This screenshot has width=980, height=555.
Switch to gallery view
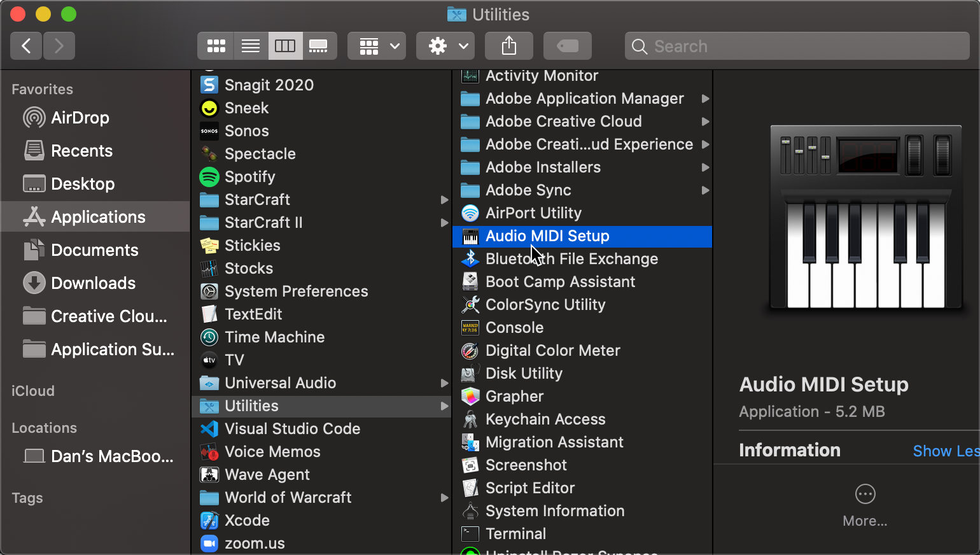(x=319, y=46)
